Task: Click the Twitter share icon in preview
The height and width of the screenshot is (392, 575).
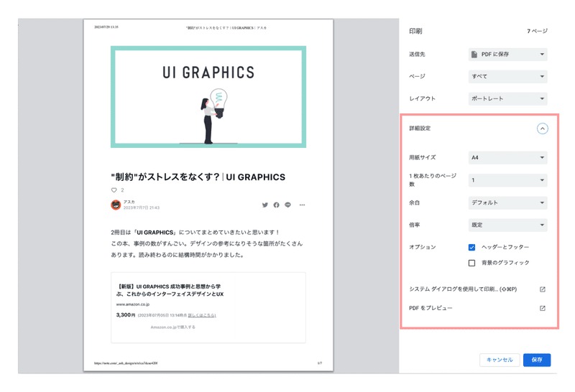Action: [x=264, y=205]
